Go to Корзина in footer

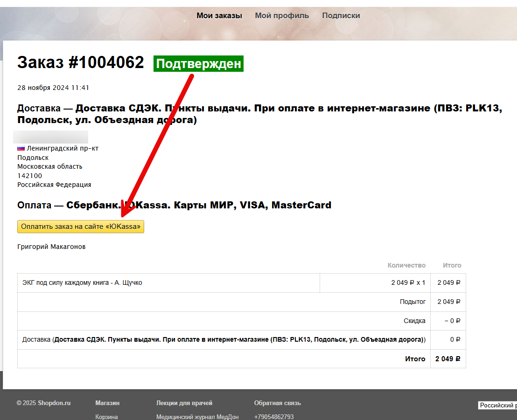(x=106, y=417)
